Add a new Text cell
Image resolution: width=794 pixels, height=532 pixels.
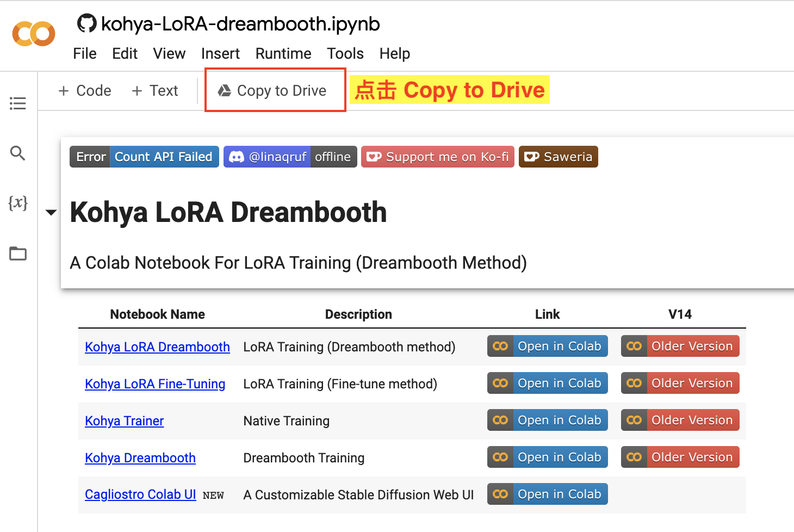pyautogui.click(x=155, y=90)
